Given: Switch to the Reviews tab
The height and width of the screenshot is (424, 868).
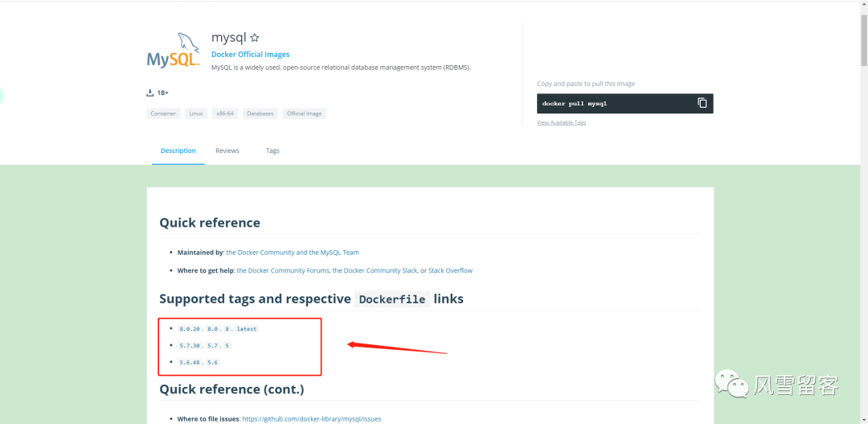Looking at the screenshot, I should 227,150.
